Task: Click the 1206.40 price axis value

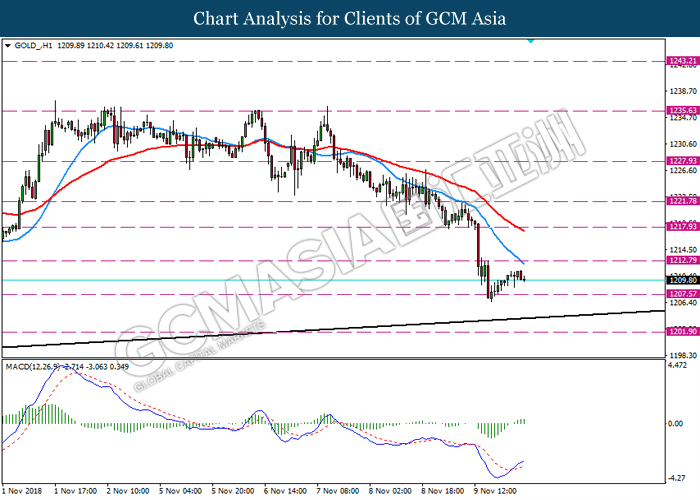Action: tap(683, 303)
